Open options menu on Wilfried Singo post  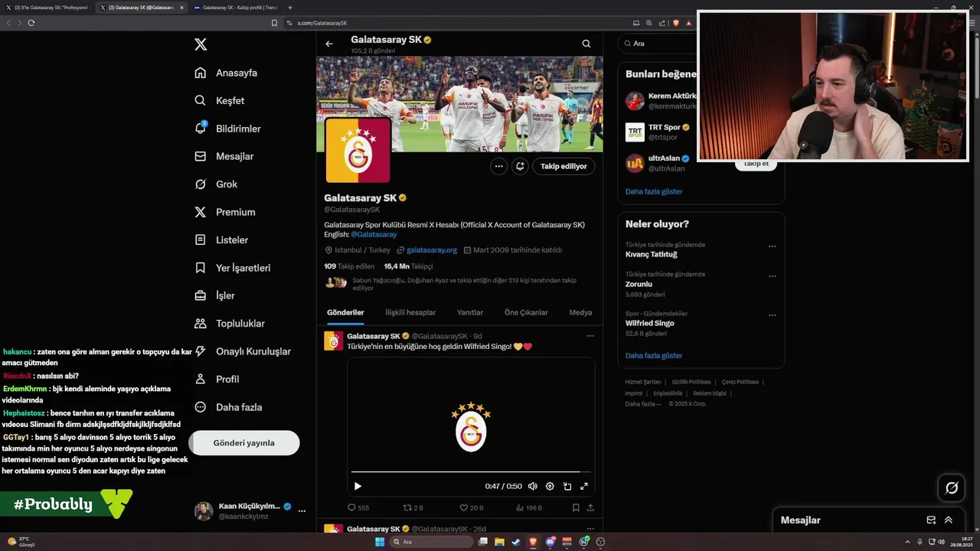point(590,336)
